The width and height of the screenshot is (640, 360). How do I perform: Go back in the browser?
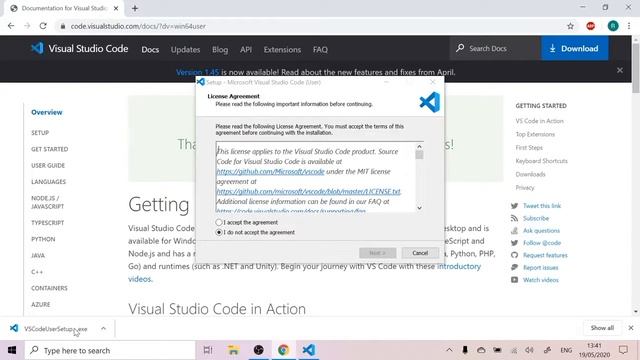tap(11, 26)
